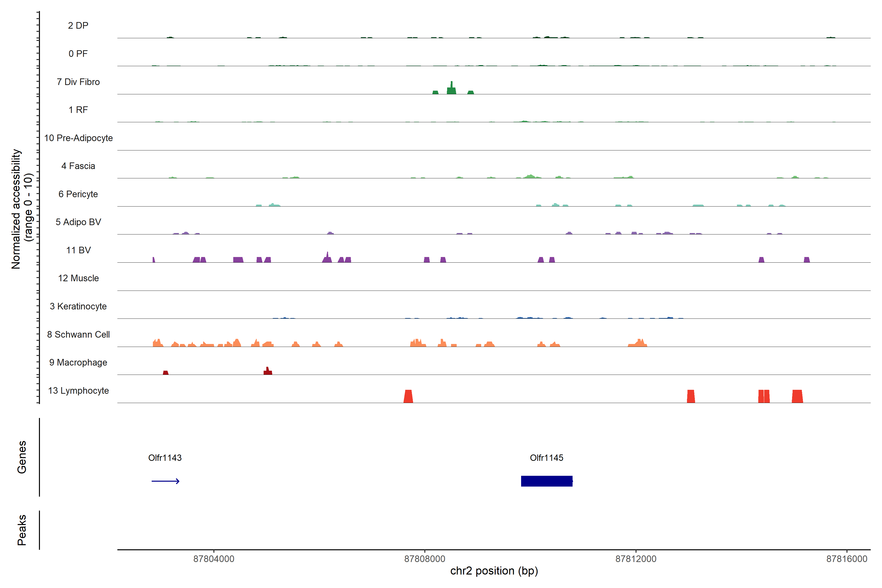Click the 11 BV track label
This screenshot has height=588, width=882.
click(x=78, y=250)
